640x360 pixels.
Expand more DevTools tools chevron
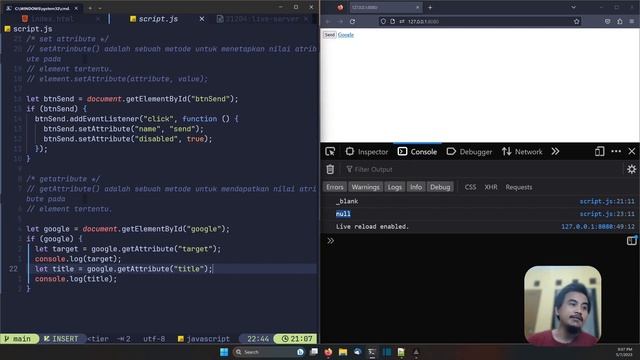click(x=555, y=151)
